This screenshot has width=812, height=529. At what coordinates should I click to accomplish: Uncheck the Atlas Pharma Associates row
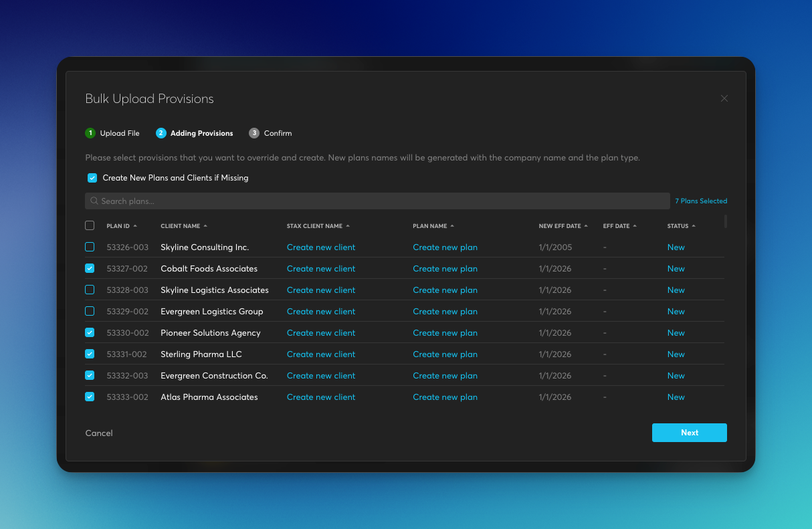(x=90, y=397)
